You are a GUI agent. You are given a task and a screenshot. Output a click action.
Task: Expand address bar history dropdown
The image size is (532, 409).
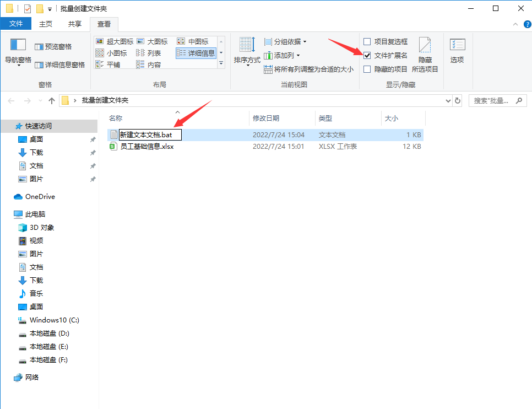(x=448, y=100)
